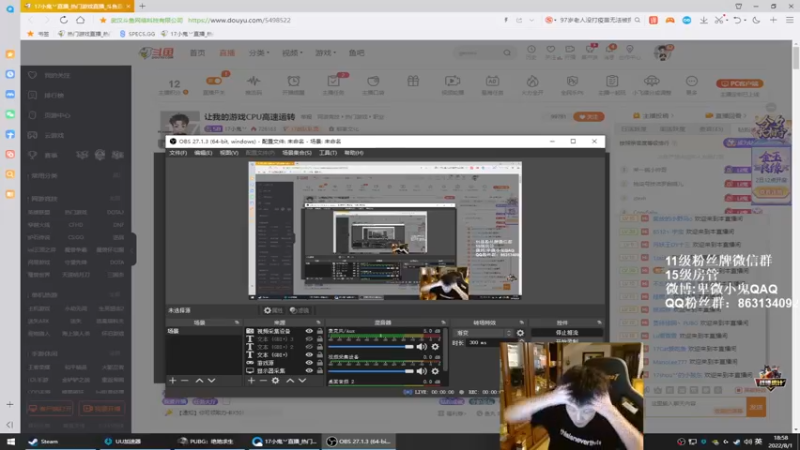This screenshot has height=450, width=800.
Task: Remove the selected scene in OBS
Action: [x=185, y=381]
